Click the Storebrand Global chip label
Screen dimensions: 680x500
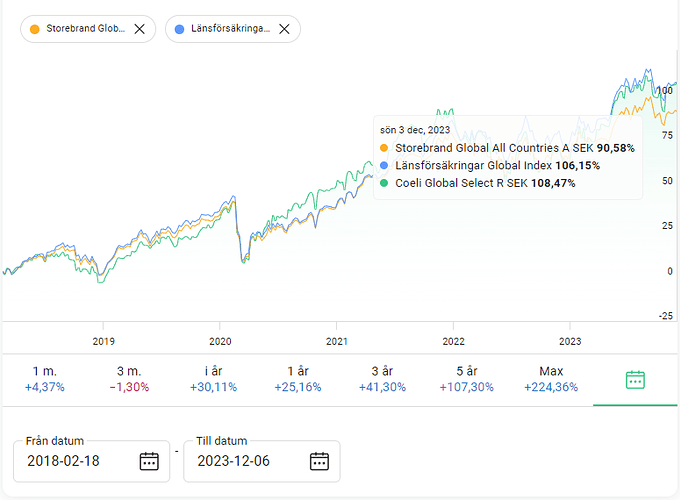pos(86,29)
